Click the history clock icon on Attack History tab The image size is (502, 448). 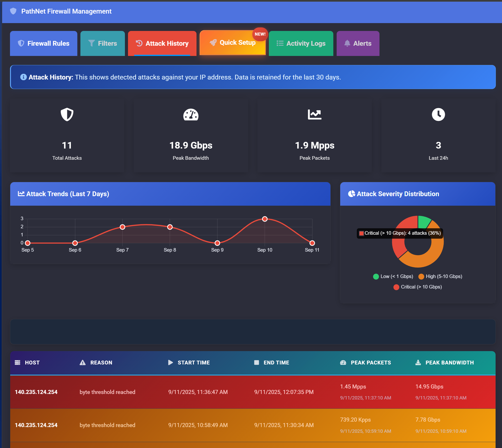[139, 43]
